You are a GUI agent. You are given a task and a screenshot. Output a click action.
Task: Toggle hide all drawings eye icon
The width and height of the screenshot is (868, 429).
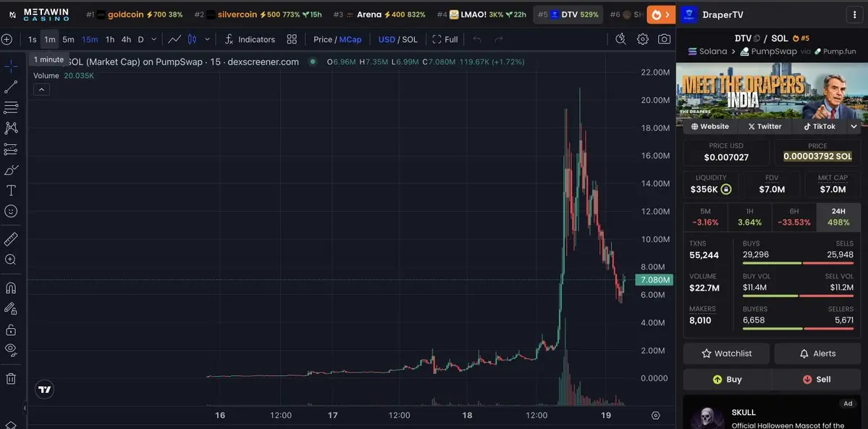11,349
